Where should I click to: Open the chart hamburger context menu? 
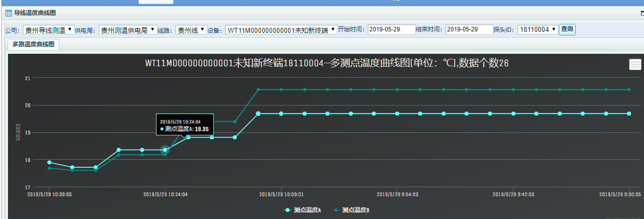[x=635, y=65]
